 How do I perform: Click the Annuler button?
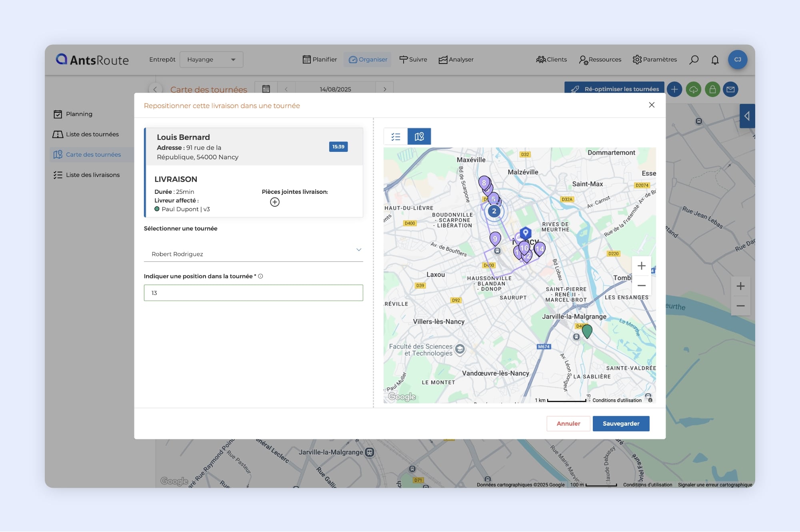(568, 424)
